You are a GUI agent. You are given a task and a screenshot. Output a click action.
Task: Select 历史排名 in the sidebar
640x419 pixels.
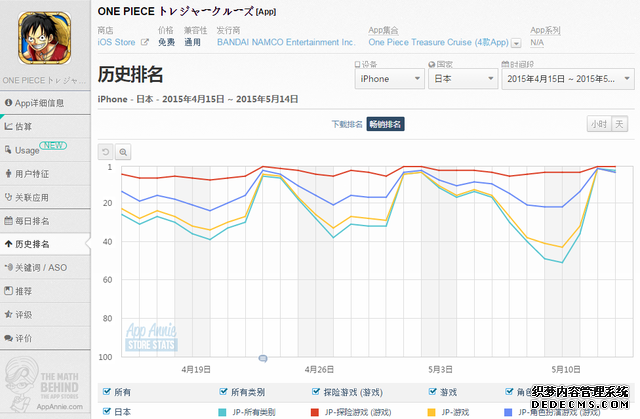coord(45,244)
